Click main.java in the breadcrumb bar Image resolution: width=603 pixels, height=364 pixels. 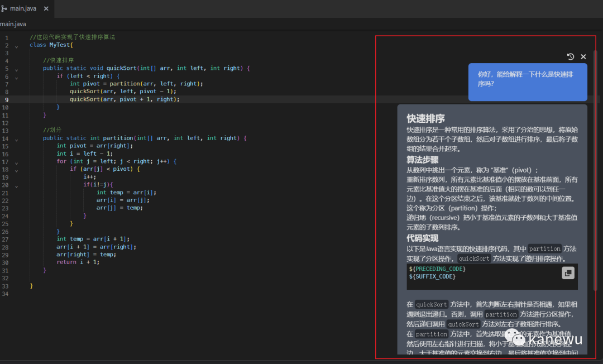(13, 24)
